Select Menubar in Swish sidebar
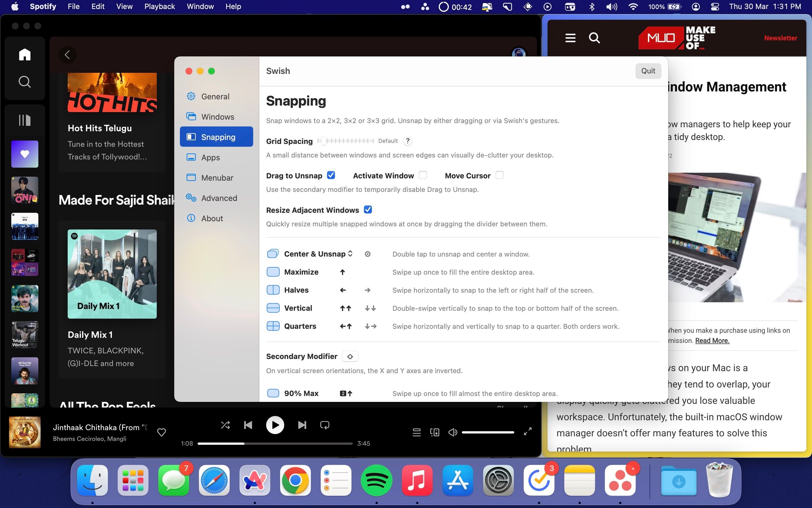 coord(217,178)
